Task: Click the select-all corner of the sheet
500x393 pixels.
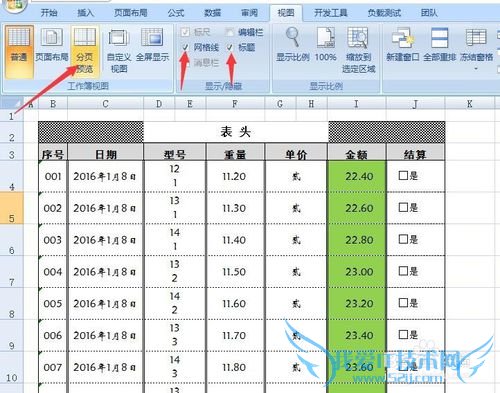Action: 11,104
